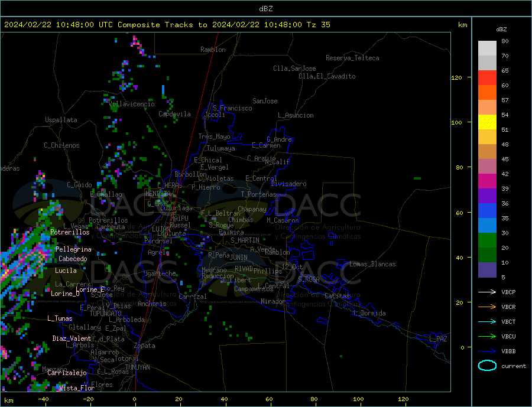Click the Villavicencio map label

tap(132, 104)
